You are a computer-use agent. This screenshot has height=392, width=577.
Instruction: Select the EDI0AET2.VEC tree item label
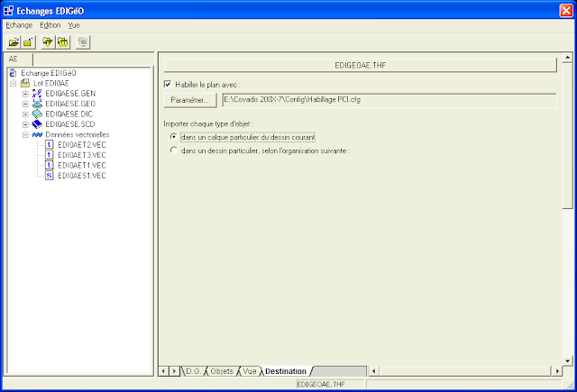pos(82,145)
